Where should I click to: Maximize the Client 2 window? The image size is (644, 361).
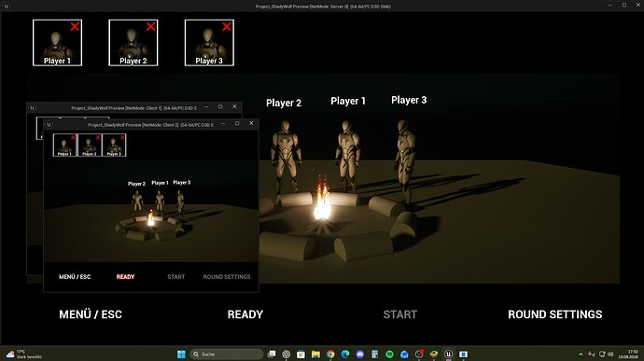237,124
